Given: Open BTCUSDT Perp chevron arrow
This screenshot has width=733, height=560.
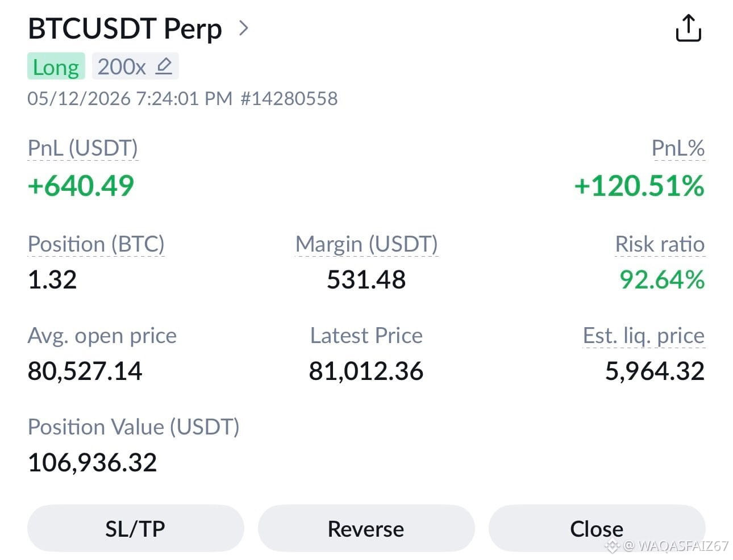Looking at the screenshot, I should pos(244,28).
